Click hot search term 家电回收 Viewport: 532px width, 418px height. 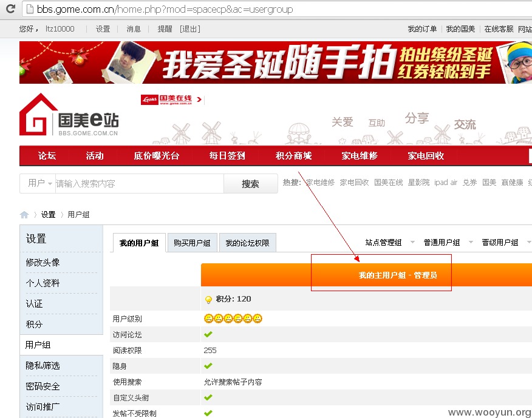354,183
